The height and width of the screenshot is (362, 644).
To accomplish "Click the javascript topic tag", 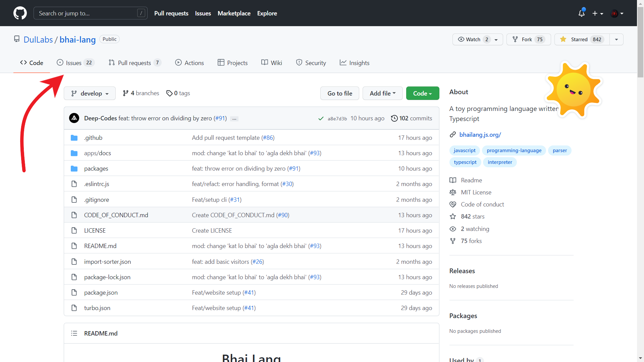I will click(465, 150).
